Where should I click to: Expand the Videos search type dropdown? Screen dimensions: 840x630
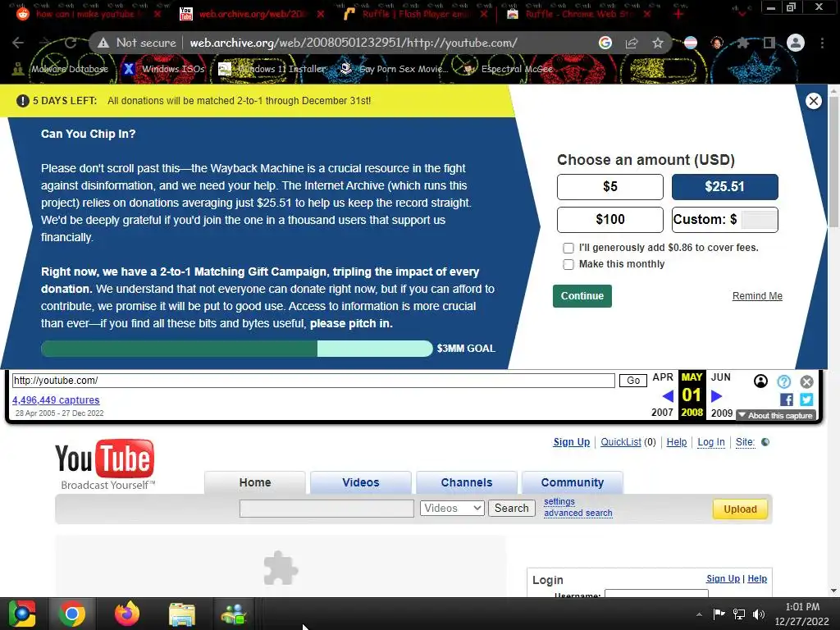[x=452, y=508]
